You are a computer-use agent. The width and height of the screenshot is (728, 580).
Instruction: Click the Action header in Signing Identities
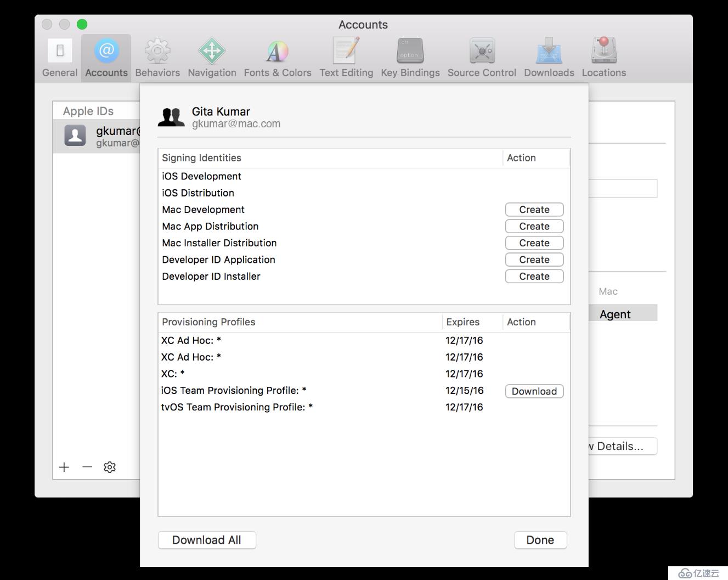536,158
